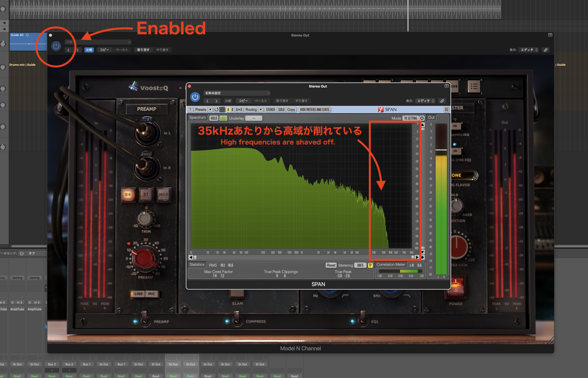Flip the red POWER switch
The image size is (588, 378).
[x=456, y=288]
